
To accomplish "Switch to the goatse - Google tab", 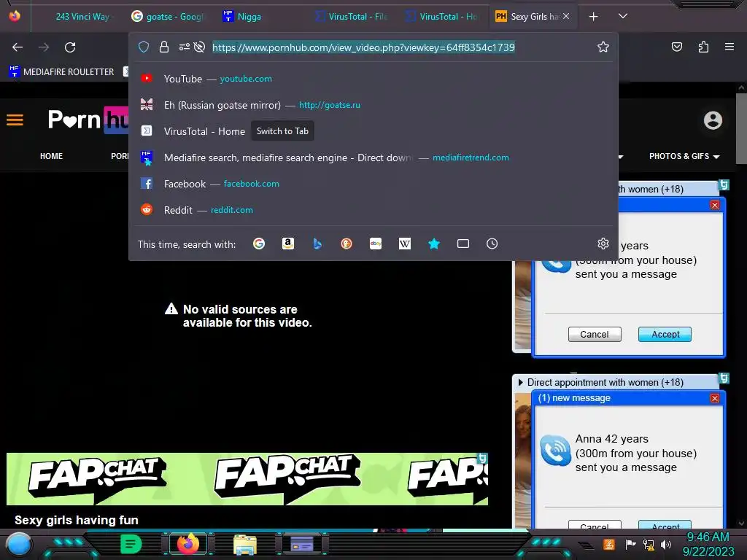I will pyautogui.click(x=168, y=17).
